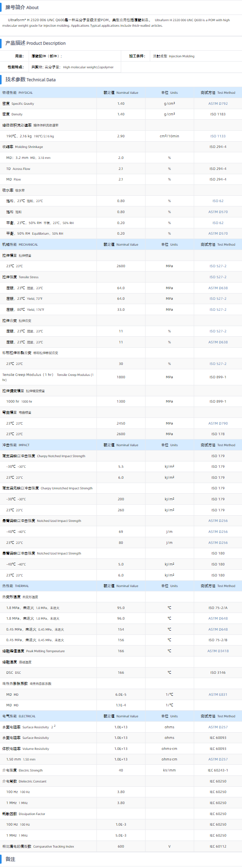Screen dimensions: 242x868
Task: Click the 热性能 THERMAL table header
Action: tap(15, 586)
